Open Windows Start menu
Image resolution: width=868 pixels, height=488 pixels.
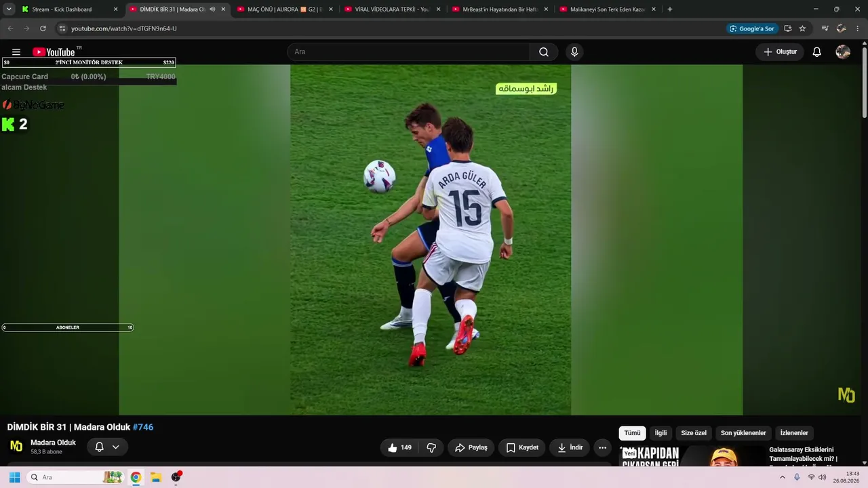click(x=14, y=477)
